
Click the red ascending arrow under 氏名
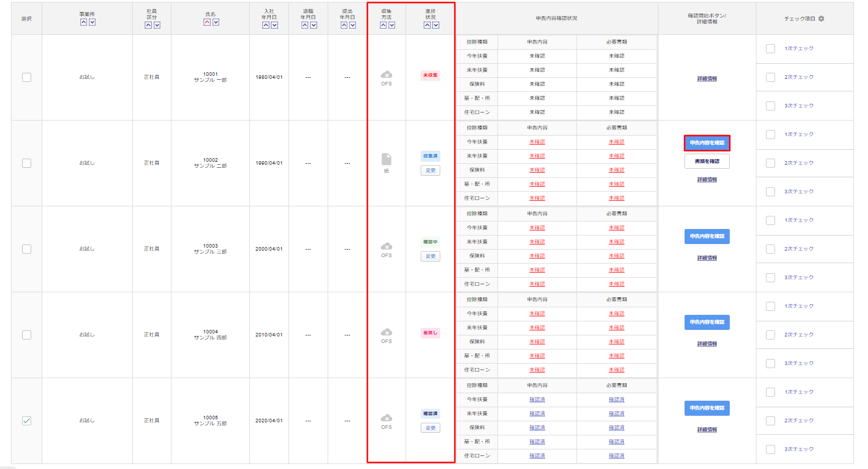(207, 22)
